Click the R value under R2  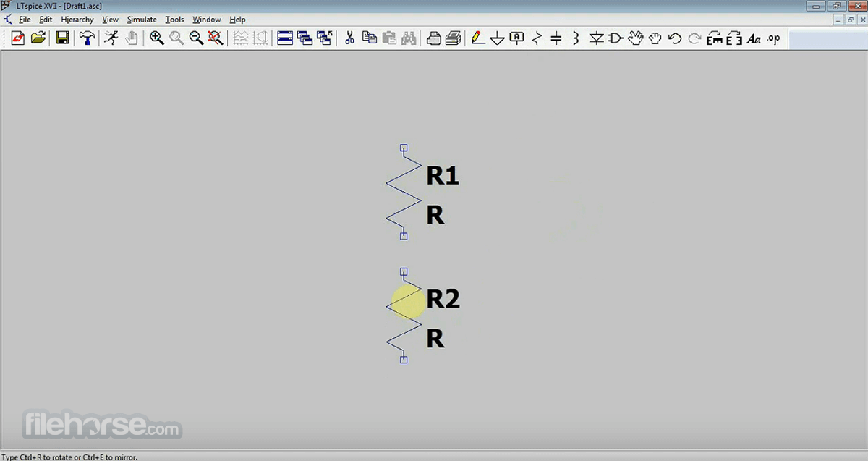(x=435, y=339)
